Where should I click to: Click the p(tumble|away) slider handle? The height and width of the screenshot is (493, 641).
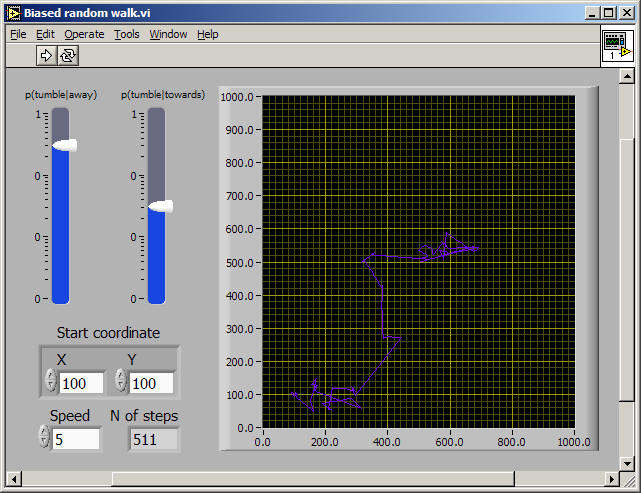pyautogui.click(x=65, y=145)
